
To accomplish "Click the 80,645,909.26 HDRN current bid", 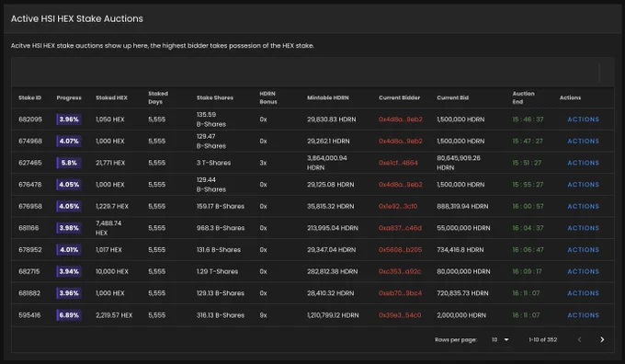I will [459, 163].
